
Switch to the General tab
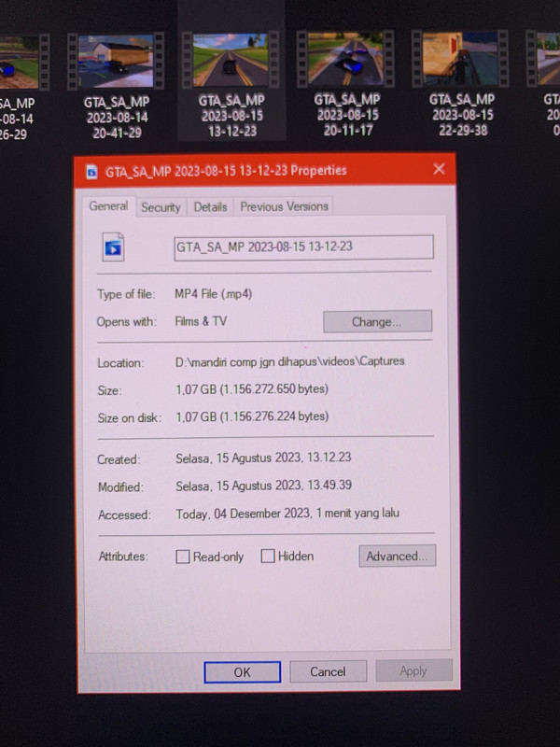click(x=108, y=206)
